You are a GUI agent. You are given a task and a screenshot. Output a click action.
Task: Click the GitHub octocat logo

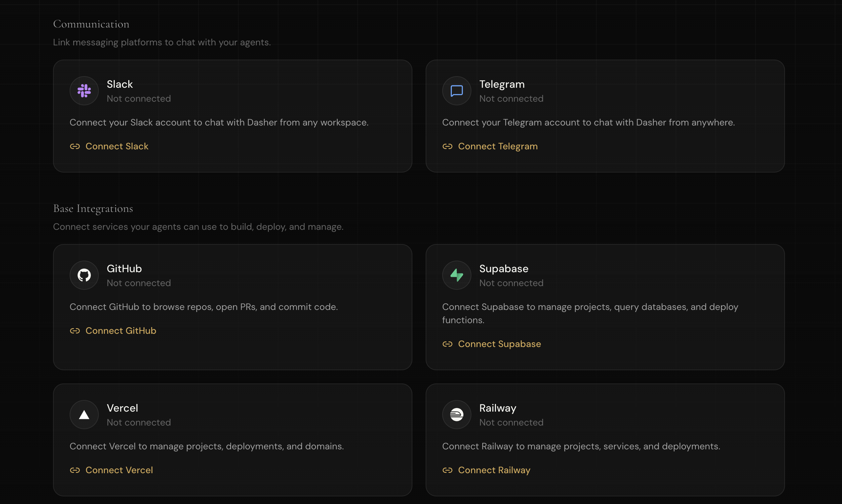click(x=84, y=275)
